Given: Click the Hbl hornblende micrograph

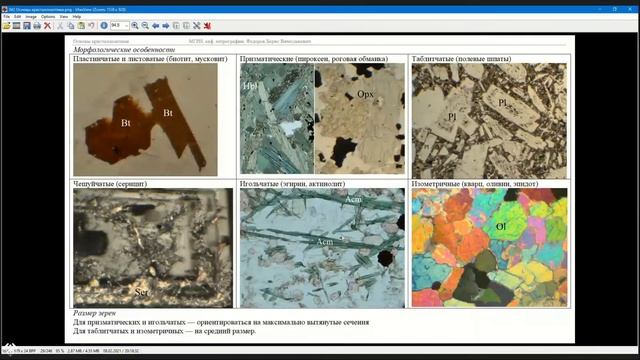Looking at the screenshot, I should coord(277,118).
